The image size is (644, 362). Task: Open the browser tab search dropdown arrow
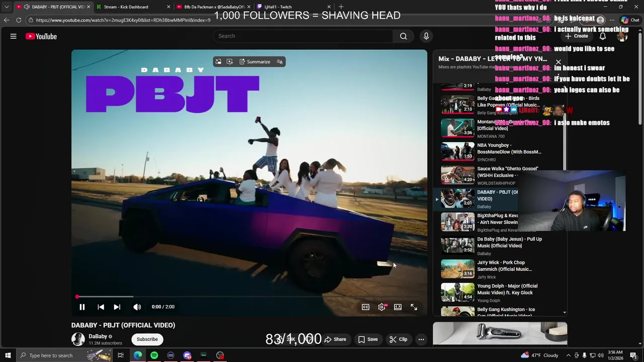[7, 7]
